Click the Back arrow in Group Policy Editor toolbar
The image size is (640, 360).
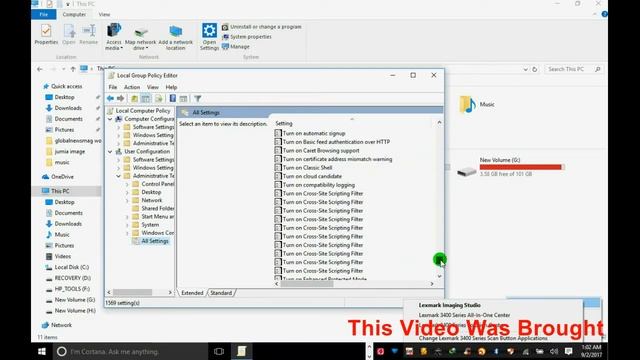(110, 98)
